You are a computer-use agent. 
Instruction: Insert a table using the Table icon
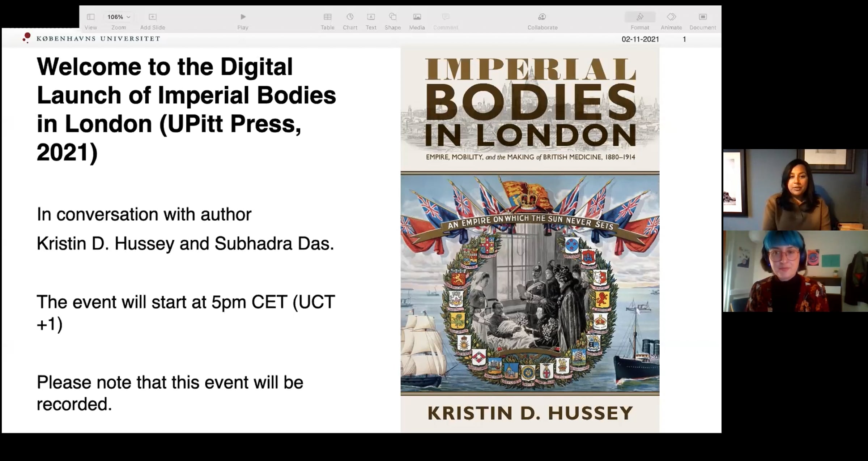click(328, 17)
